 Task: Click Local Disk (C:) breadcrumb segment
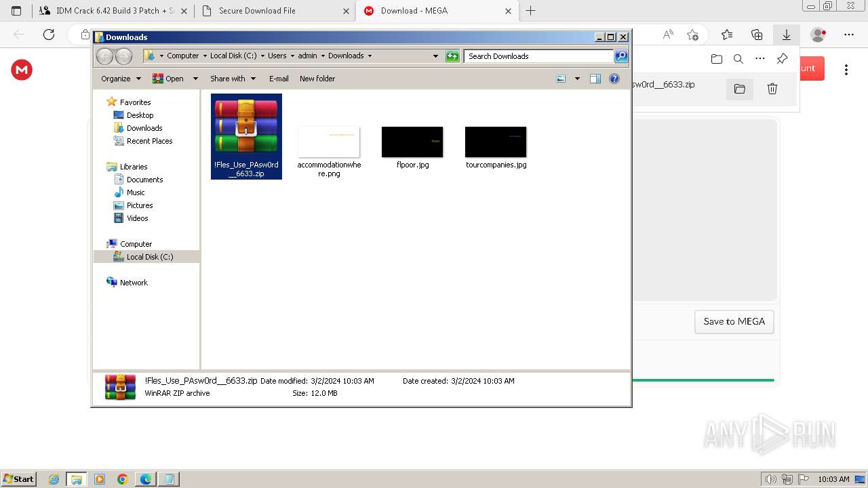pos(233,56)
